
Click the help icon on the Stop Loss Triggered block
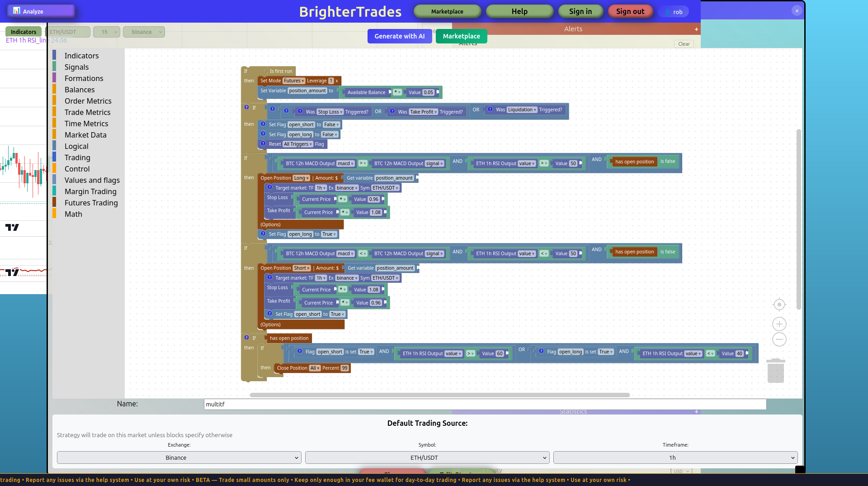(300, 111)
